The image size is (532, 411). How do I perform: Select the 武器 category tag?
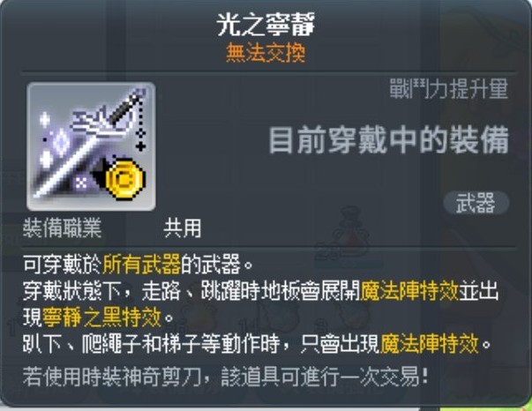(476, 203)
